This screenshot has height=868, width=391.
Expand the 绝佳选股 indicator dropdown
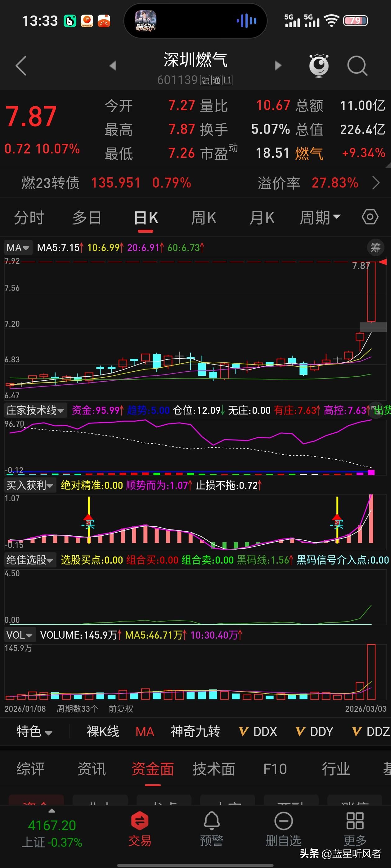click(30, 560)
